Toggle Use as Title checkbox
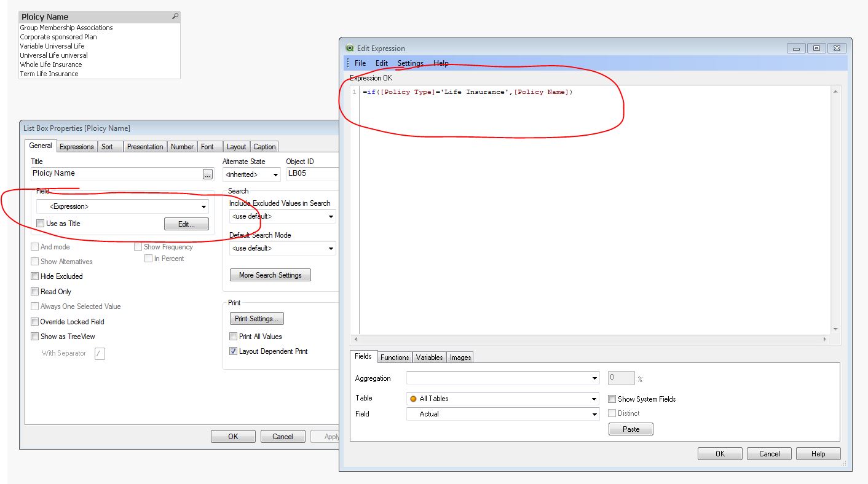Viewport: 868px width, 484px height. click(x=41, y=224)
